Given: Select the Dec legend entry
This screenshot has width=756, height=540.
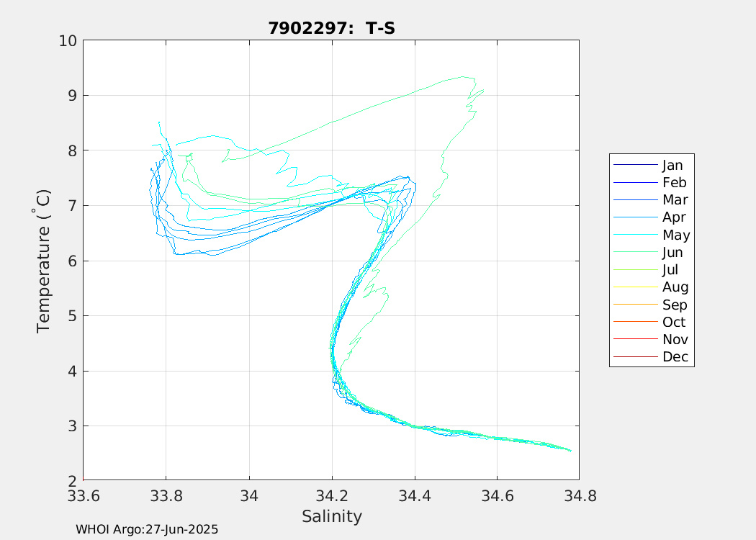Looking at the screenshot, I should tap(651, 357).
